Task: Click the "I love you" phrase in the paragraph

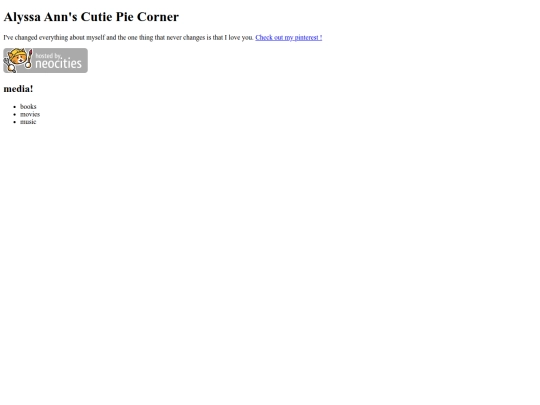Action: [239, 38]
